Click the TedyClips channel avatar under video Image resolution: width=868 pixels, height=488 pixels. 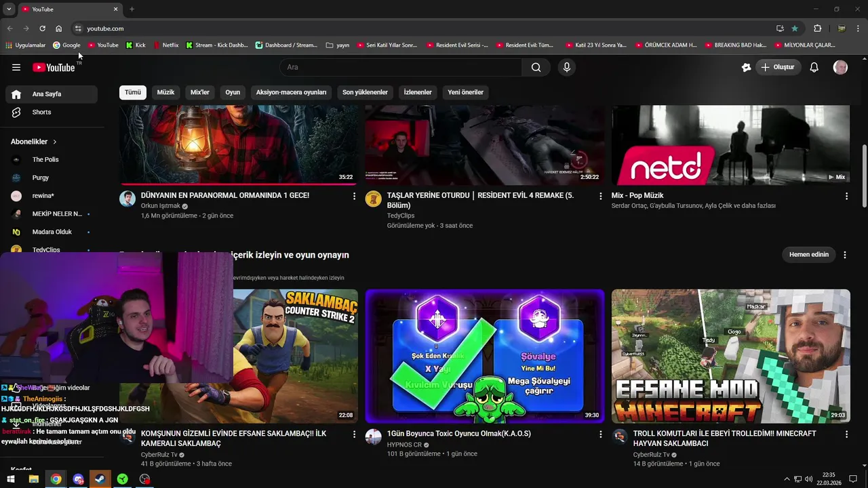click(374, 199)
